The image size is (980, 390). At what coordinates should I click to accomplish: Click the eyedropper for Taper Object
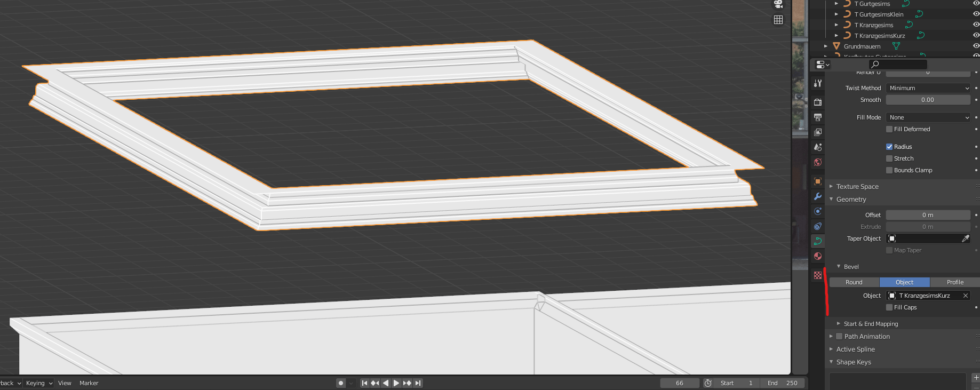965,238
